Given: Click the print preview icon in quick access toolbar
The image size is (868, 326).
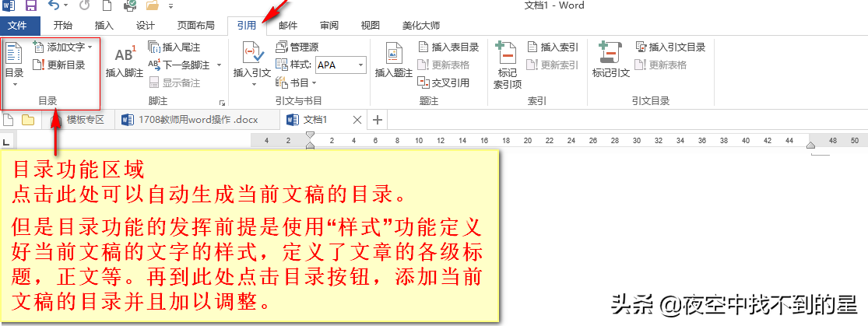Looking at the screenshot, I should point(130,6).
